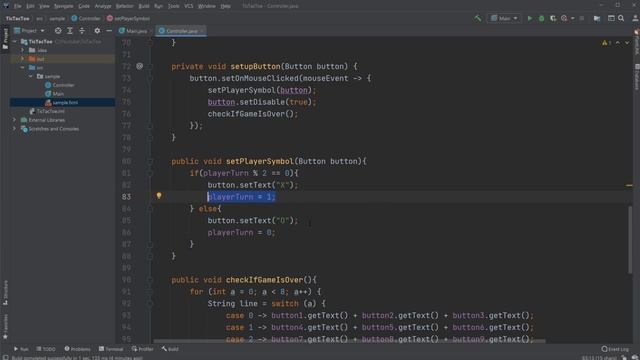Expand Scratches and Consoles
Image resolution: width=640 pixels, height=360 pixels.
pos(15,129)
